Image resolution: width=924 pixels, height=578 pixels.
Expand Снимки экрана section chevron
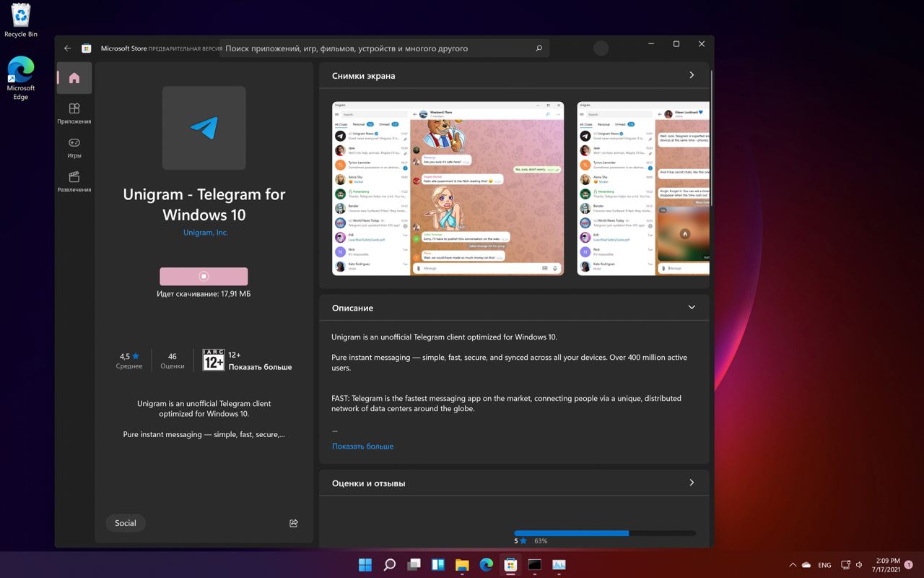click(x=692, y=75)
